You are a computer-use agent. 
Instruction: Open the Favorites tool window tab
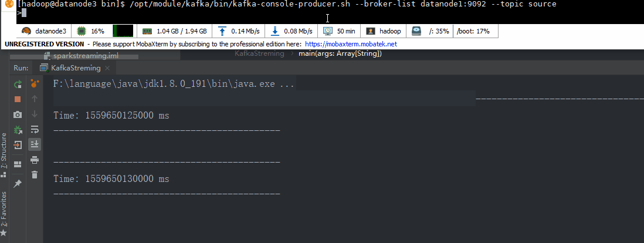(x=4, y=208)
